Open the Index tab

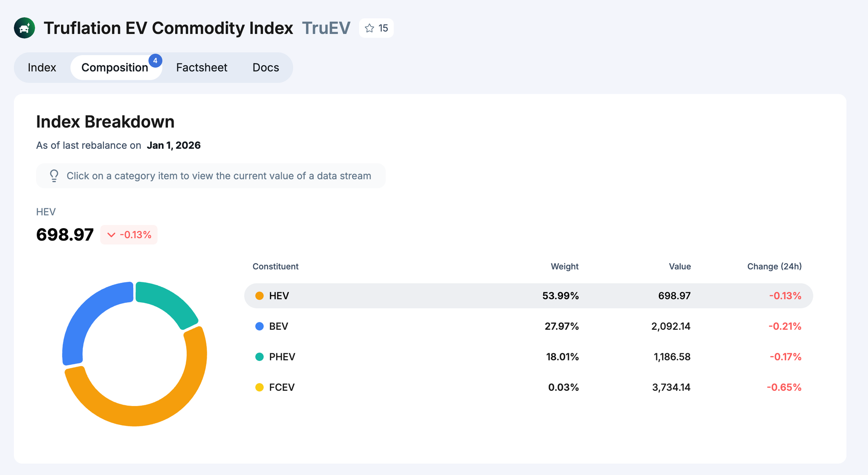pos(42,68)
